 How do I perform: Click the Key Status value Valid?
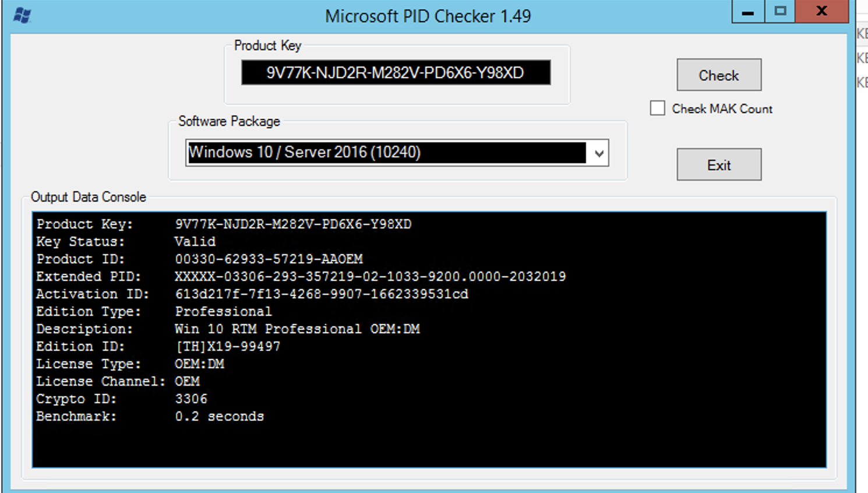pos(195,241)
